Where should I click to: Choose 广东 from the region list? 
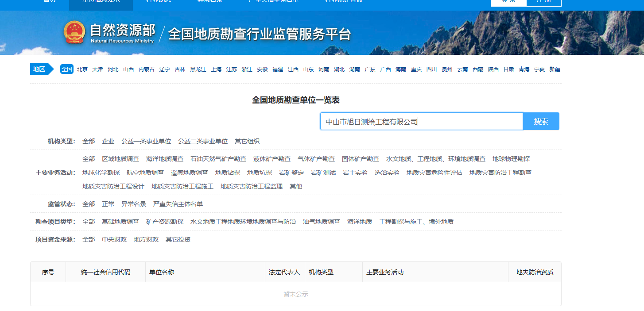(x=370, y=69)
